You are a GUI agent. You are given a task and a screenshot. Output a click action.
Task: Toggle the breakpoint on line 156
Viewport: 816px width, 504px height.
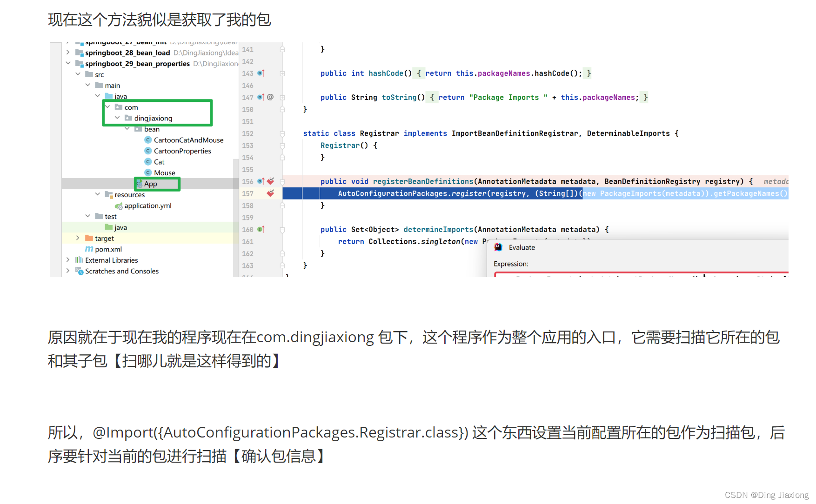pyautogui.click(x=270, y=181)
